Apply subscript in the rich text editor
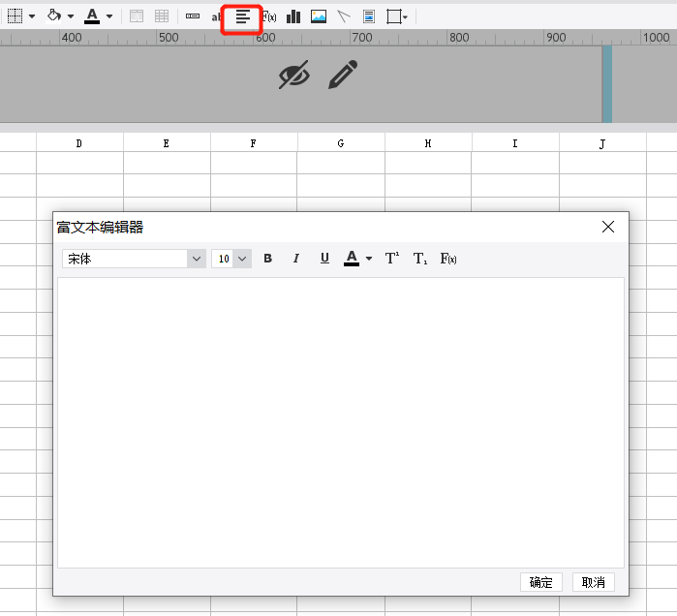This screenshot has height=616, width=677. click(x=420, y=259)
